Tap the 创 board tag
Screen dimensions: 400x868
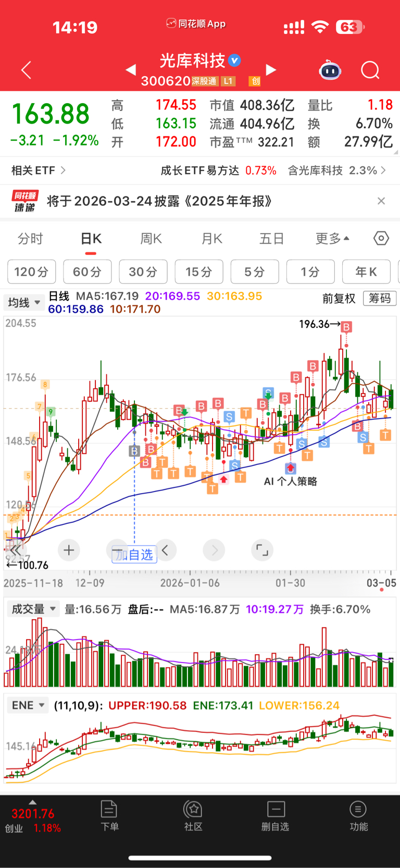pyautogui.click(x=255, y=81)
